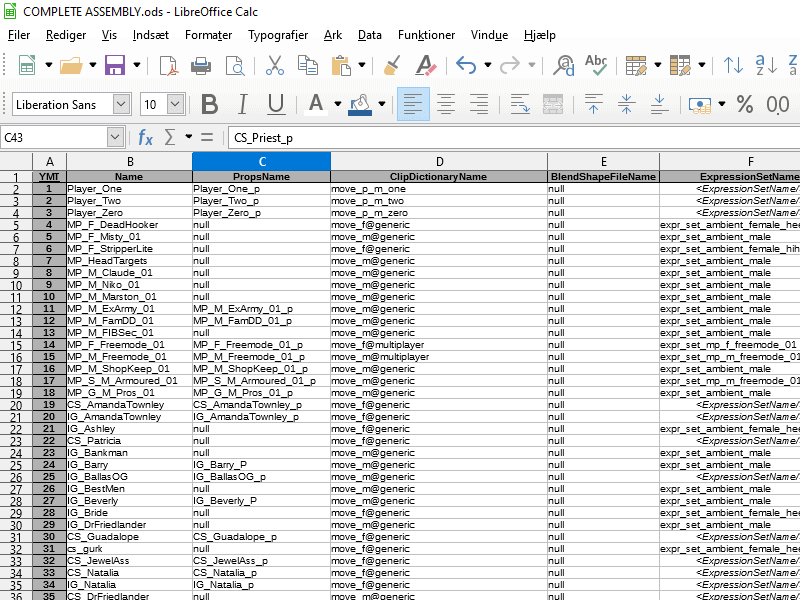800x600 pixels.
Task: Click the Open folder icon
Action: pos(71,65)
